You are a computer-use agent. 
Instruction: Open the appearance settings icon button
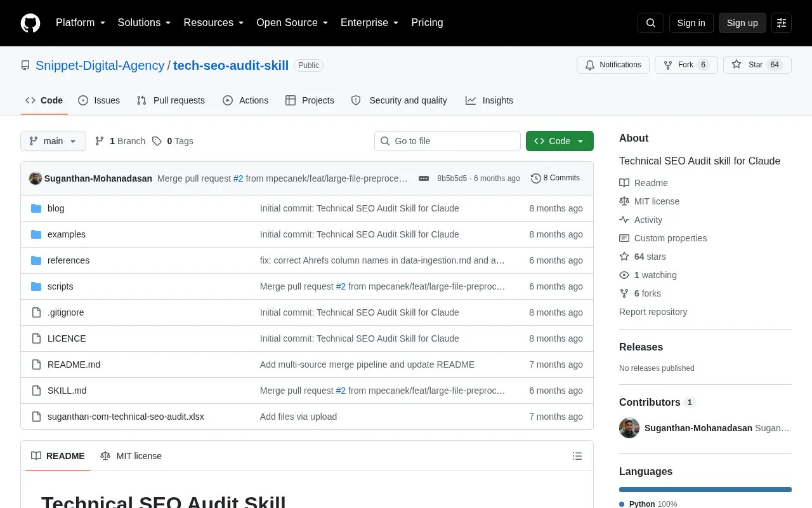tap(782, 23)
